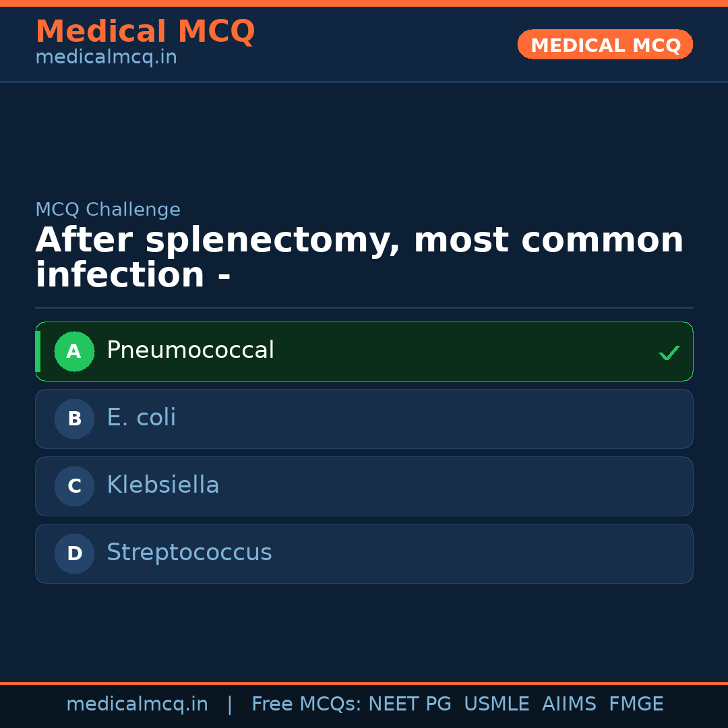Click the letter D circle badge
The width and height of the screenshot is (728, 728).
(x=74, y=553)
